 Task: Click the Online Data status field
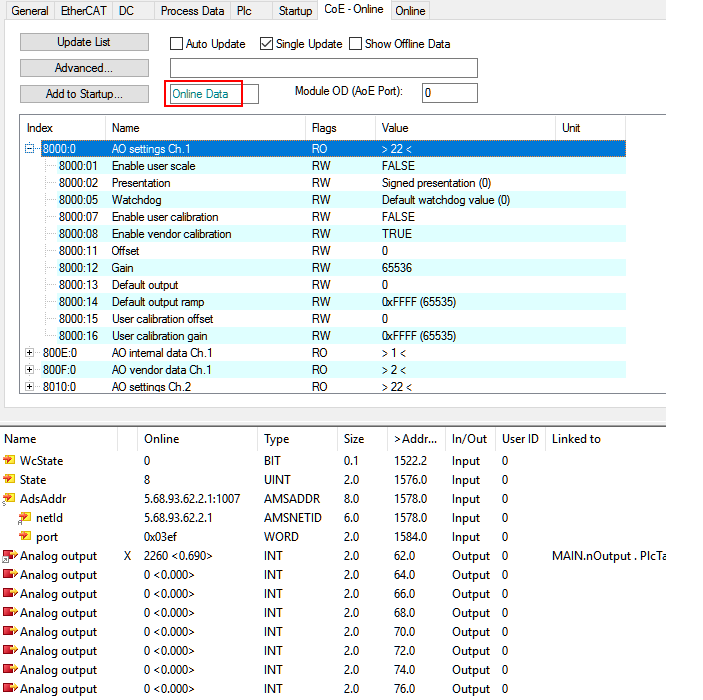coord(214,94)
